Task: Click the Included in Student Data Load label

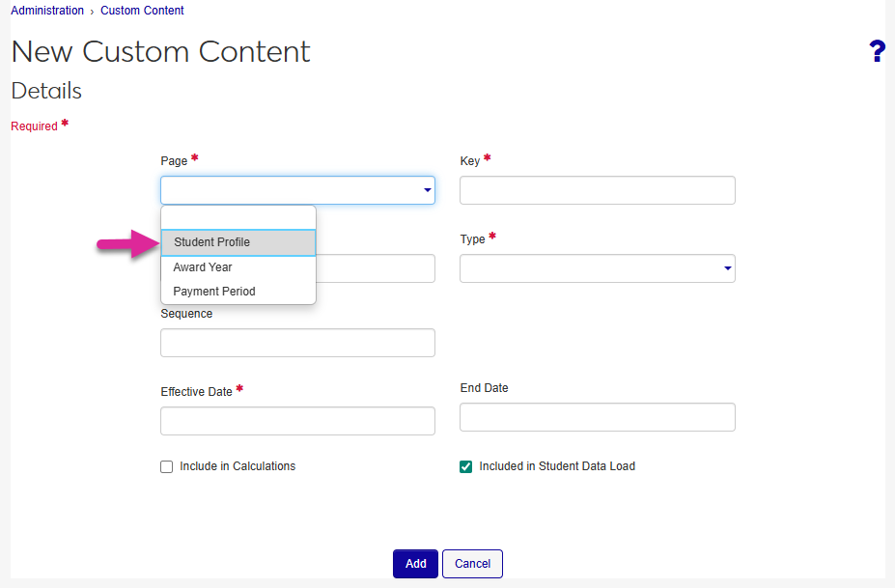Action: (557, 466)
